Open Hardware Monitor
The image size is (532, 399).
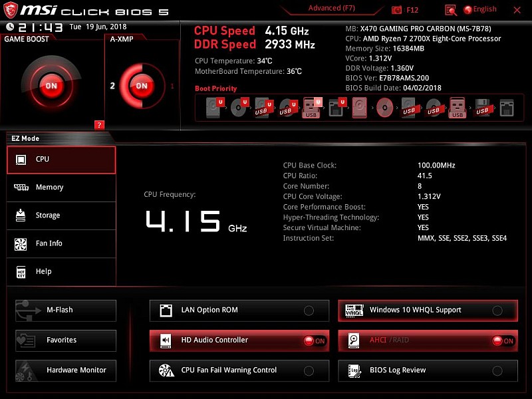66,370
